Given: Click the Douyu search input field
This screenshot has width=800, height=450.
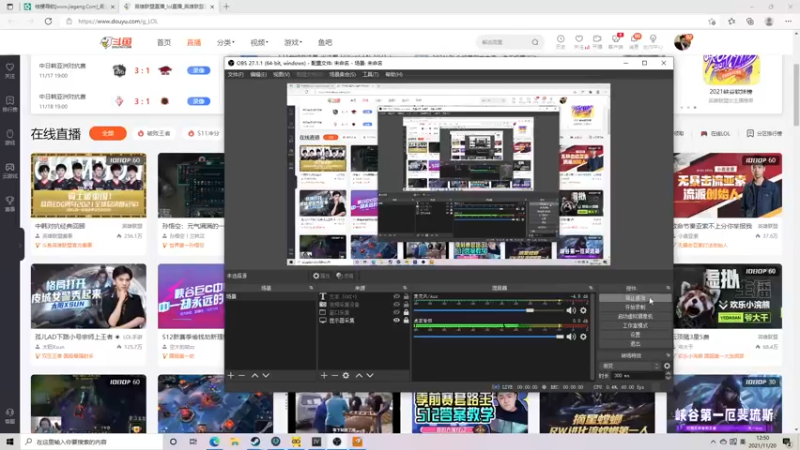Looking at the screenshot, I should [x=504, y=42].
